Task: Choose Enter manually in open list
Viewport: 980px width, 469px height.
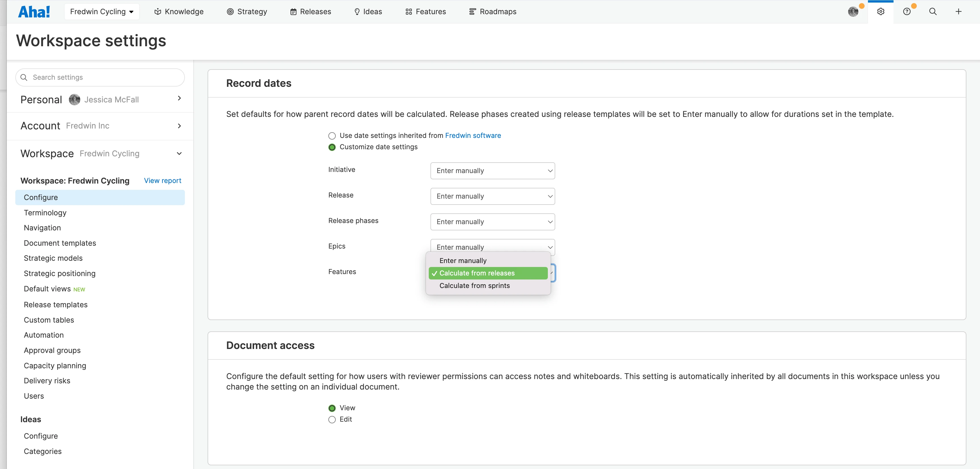Action: click(x=462, y=261)
